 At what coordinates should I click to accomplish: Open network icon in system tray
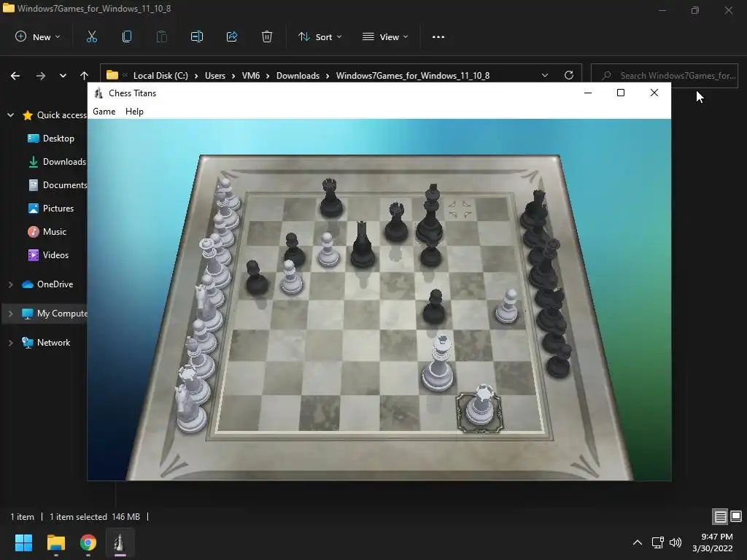tap(658, 542)
